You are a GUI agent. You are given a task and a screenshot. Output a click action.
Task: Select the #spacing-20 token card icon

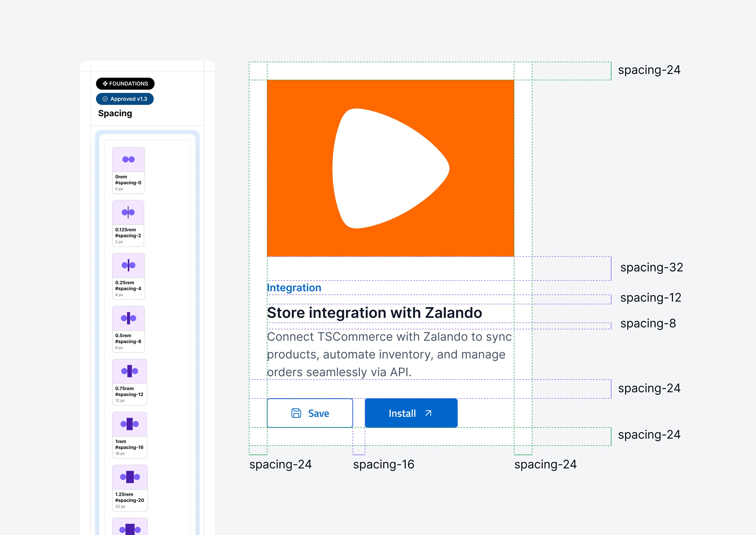(x=130, y=477)
